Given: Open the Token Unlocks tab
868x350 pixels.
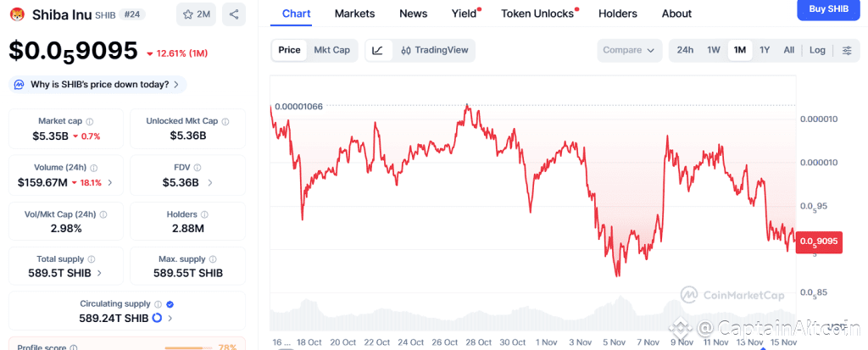Looking at the screenshot, I should click(x=537, y=14).
